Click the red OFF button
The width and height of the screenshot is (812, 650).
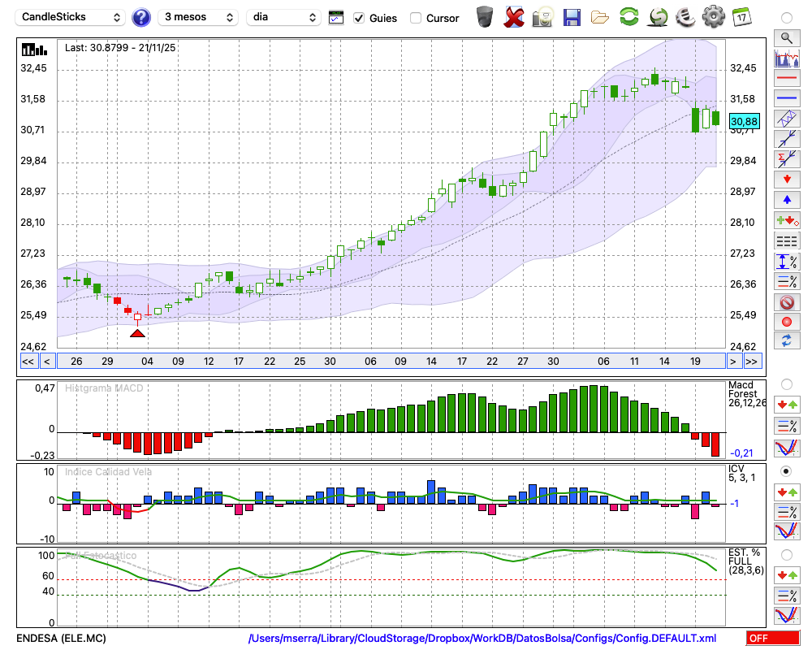coord(772,639)
